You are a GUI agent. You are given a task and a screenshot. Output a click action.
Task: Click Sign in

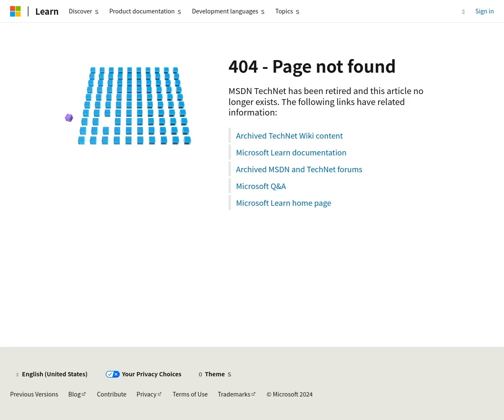[484, 11]
